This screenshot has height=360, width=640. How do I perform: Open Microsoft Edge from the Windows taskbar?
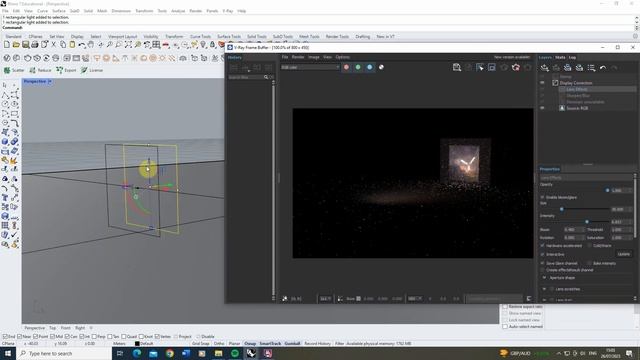137,353
